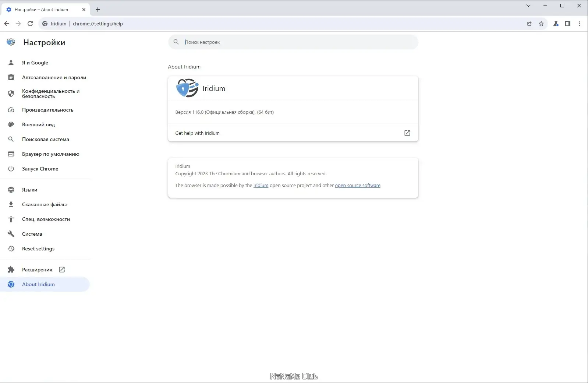The width and height of the screenshot is (588, 383).
Task: Open the experiments flask icon in toolbar
Action: point(556,24)
